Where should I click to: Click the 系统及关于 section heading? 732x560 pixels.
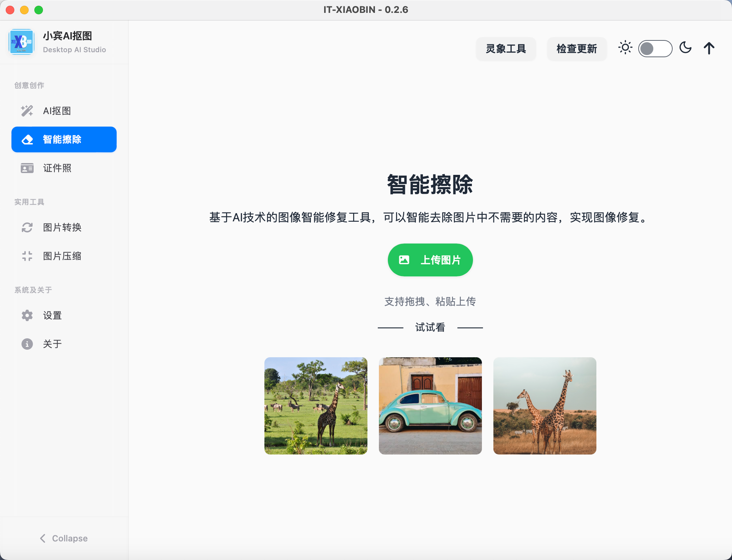coord(33,290)
